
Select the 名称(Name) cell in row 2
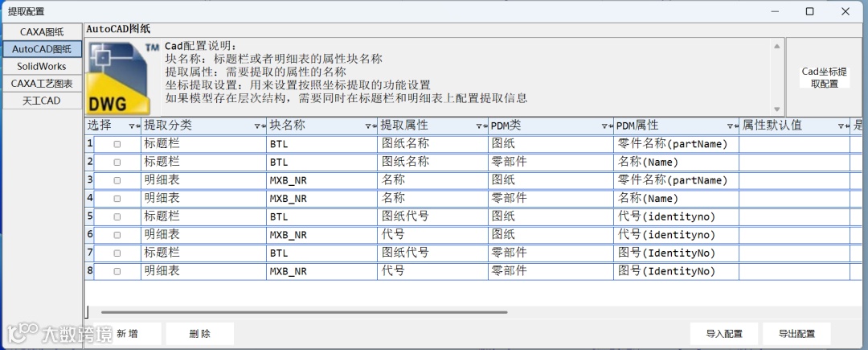[676, 163]
